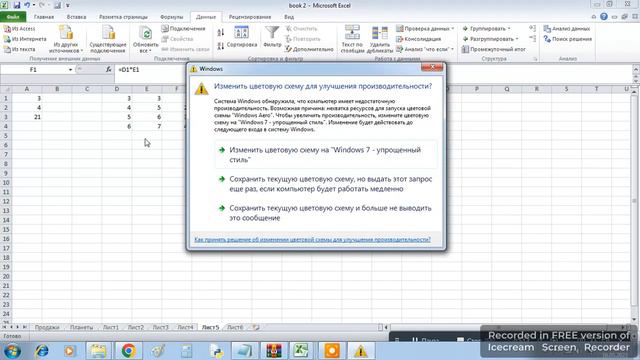Open the Ungroup dropdown
The width and height of the screenshot is (640, 360).
490,39
